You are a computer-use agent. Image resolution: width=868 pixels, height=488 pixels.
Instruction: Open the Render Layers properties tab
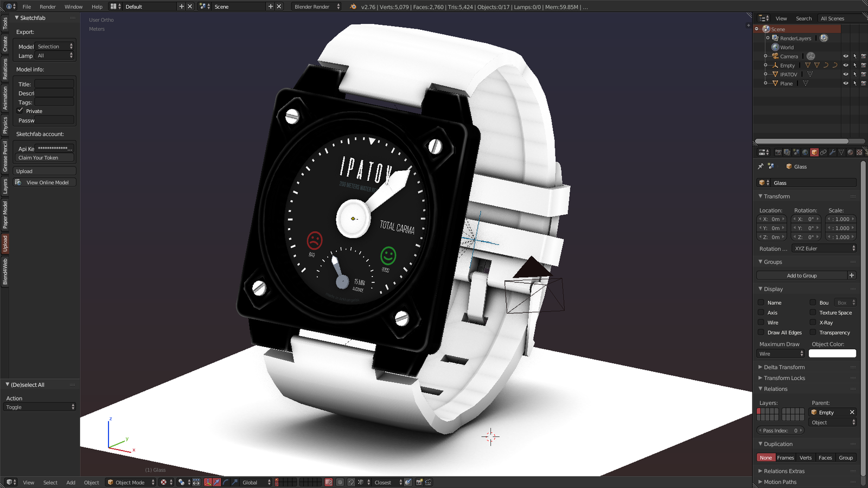coord(787,152)
